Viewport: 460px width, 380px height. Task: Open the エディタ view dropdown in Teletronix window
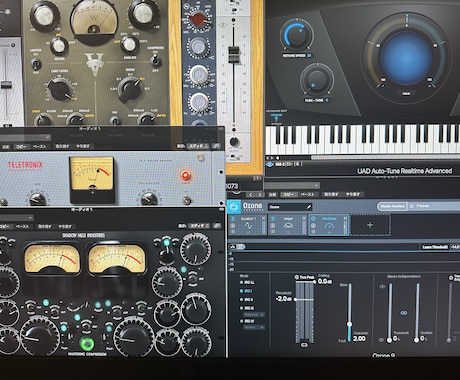coord(198,146)
